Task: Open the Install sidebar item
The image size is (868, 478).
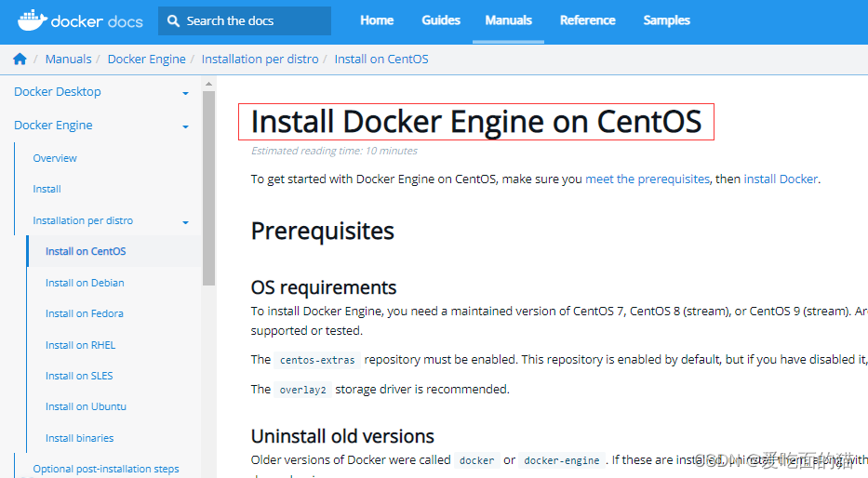Action: tap(47, 189)
